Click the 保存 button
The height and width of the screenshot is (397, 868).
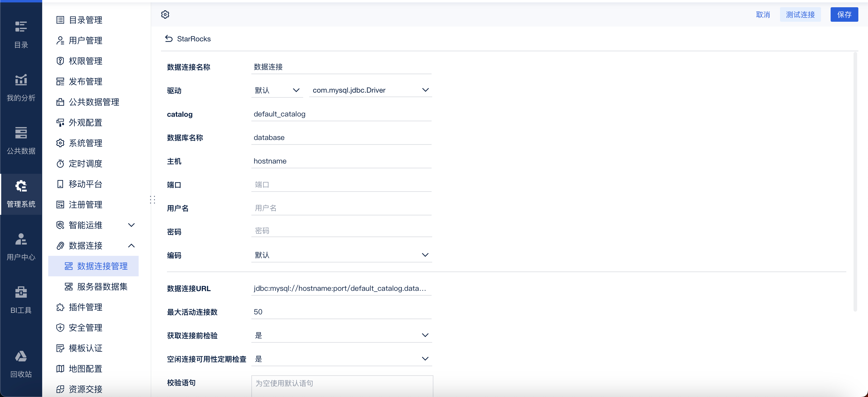click(844, 14)
